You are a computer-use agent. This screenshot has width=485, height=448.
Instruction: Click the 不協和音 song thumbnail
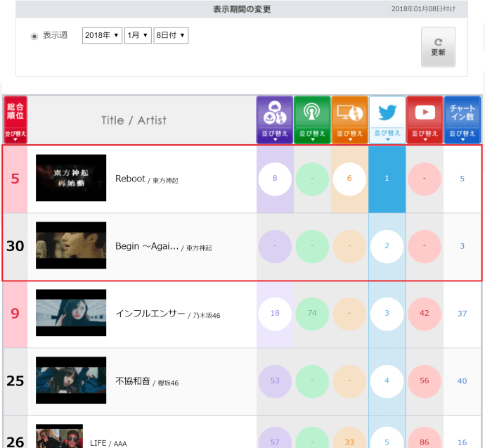pyautogui.click(x=71, y=380)
